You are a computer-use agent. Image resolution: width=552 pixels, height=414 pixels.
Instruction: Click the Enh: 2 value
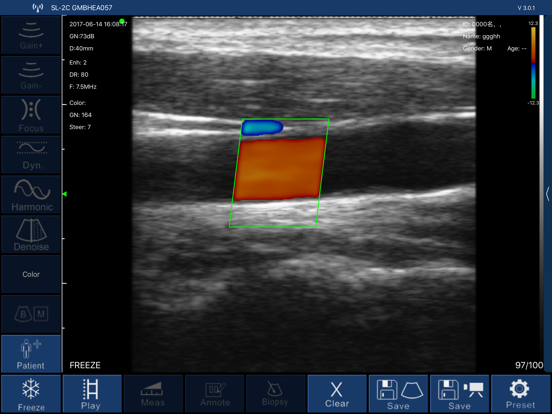[x=78, y=63]
